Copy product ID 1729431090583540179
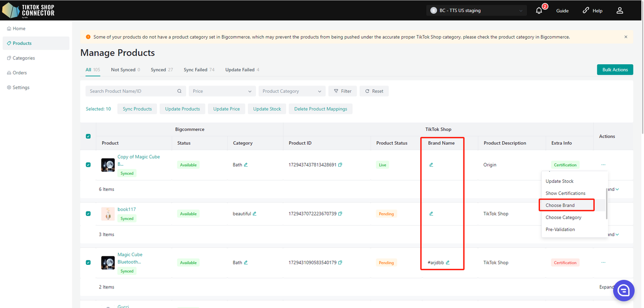 click(x=341, y=262)
